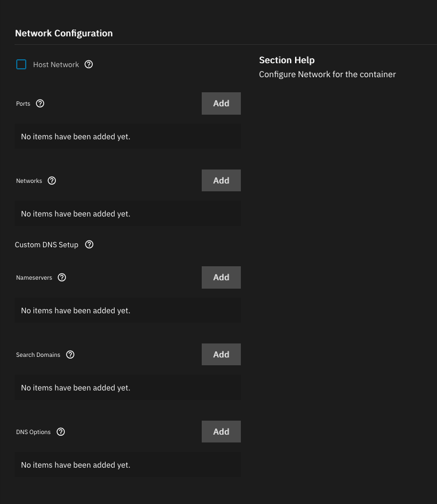Screen dimensions: 437x504
Task: Show help for Host Network option
Action: pyautogui.click(x=88, y=64)
